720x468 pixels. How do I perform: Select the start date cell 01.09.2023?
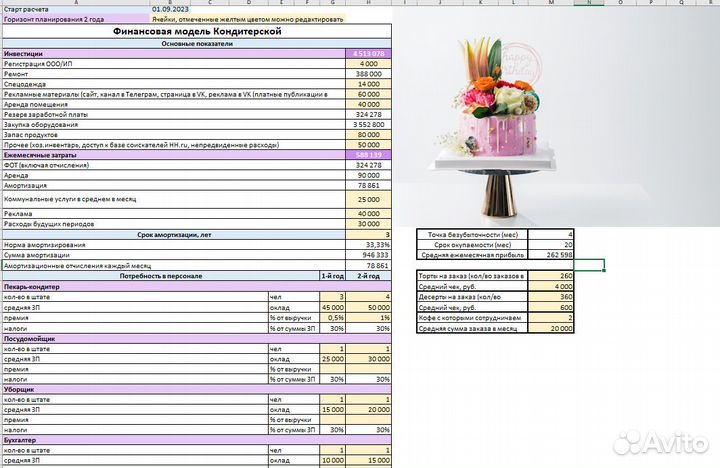169,9
